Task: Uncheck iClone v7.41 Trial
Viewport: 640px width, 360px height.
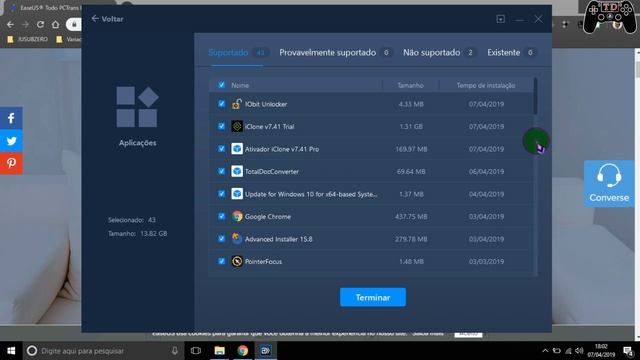Action: click(221, 126)
